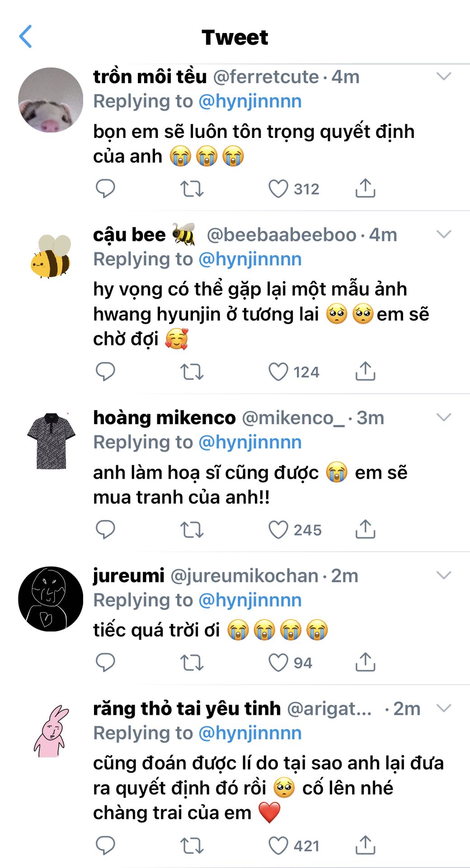
Task: Like the tweet with 312 likes
Action: click(278, 189)
